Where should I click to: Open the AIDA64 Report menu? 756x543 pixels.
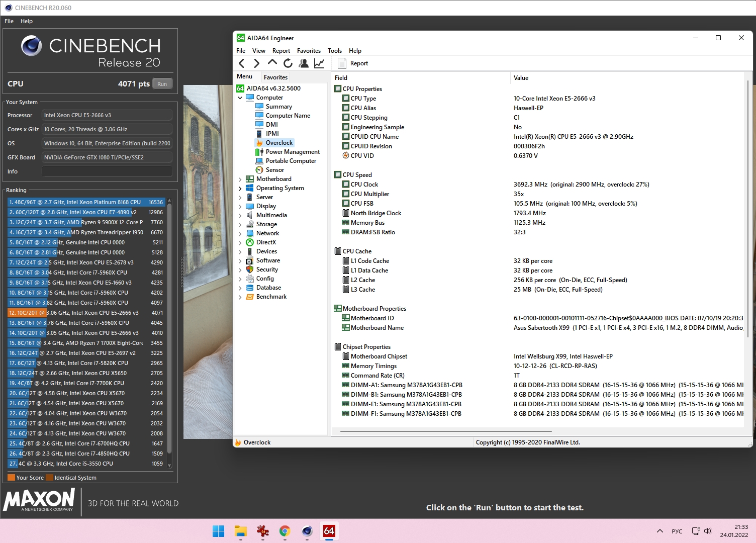coord(281,51)
